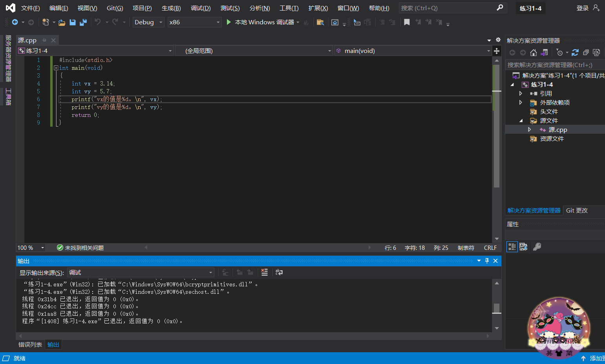Click the find in files folder-search icon
This screenshot has height=364, width=605.
320,22
